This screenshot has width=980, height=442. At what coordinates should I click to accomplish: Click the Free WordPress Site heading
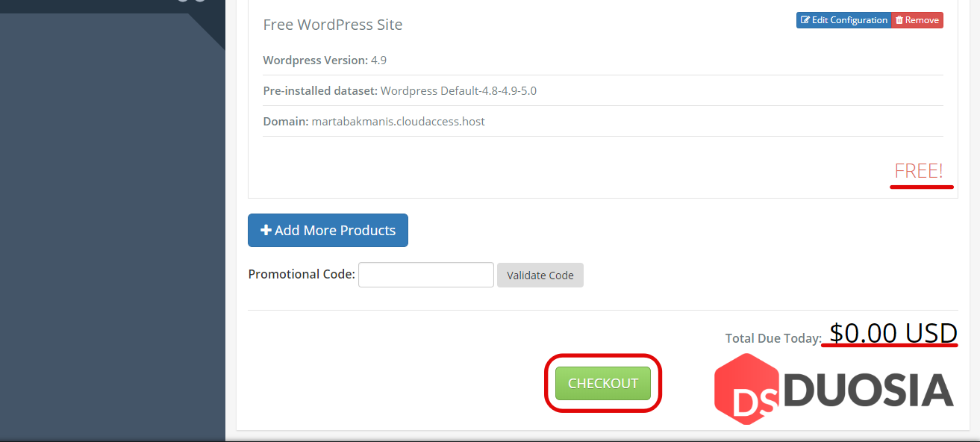[x=333, y=25]
